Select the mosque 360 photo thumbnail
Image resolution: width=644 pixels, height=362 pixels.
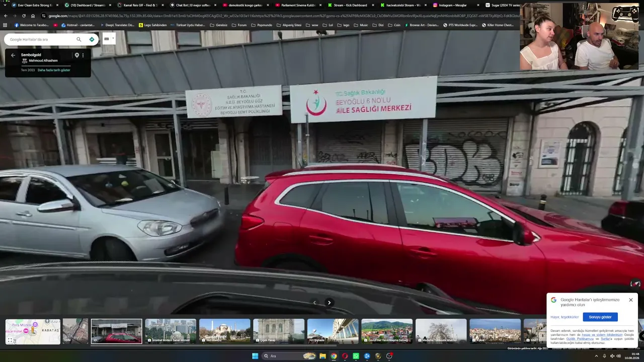pos(224,331)
